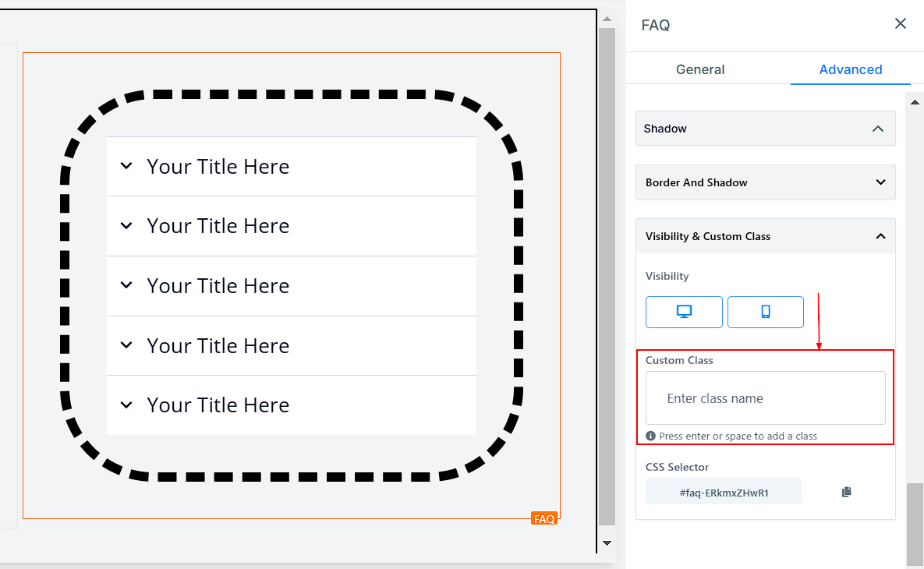Select the Advanced tab
Image resolution: width=924 pixels, height=569 pixels.
click(850, 69)
